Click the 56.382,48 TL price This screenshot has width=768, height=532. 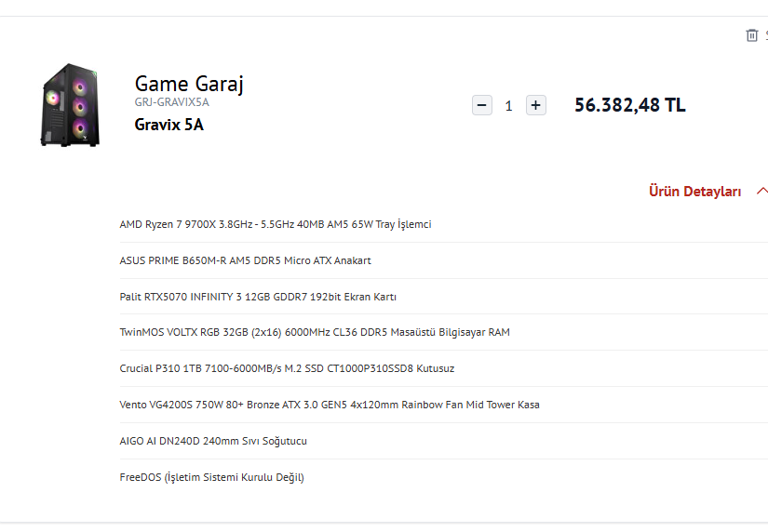click(629, 105)
